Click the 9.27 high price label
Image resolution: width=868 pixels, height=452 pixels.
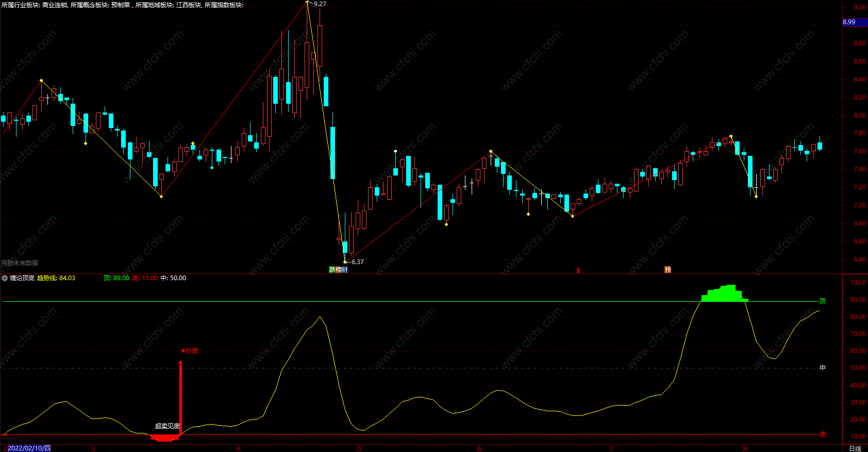(320, 4)
